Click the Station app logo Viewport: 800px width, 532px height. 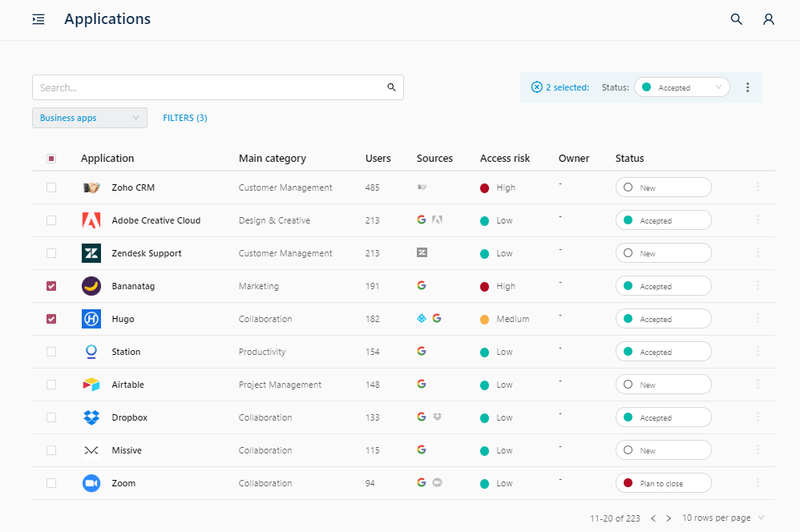click(x=91, y=352)
